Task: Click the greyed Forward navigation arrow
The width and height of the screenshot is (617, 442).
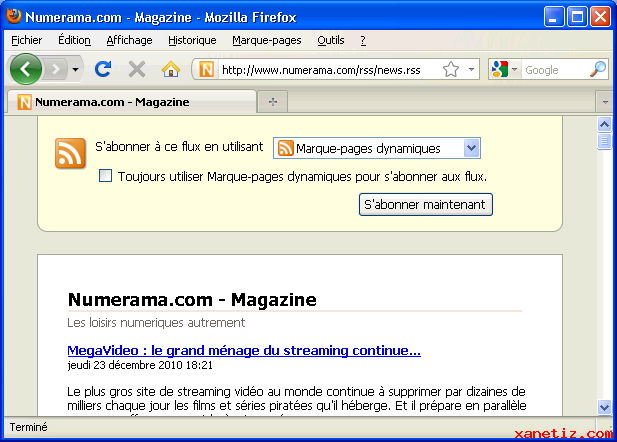Action: pyautogui.click(x=55, y=70)
